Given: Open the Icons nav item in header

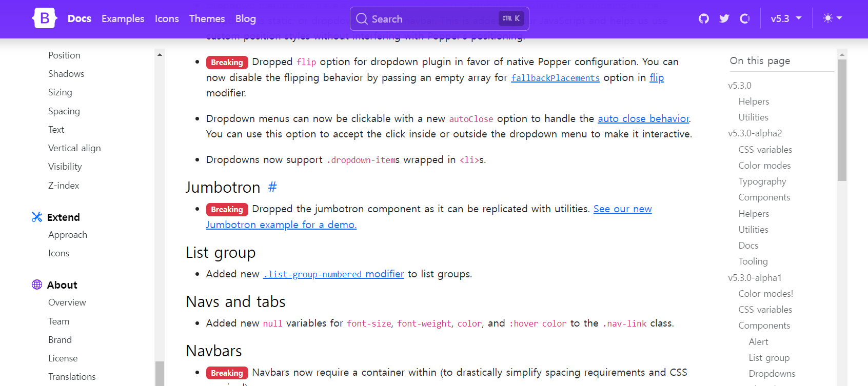Looking at the screenshot, I should click(167, 18).
